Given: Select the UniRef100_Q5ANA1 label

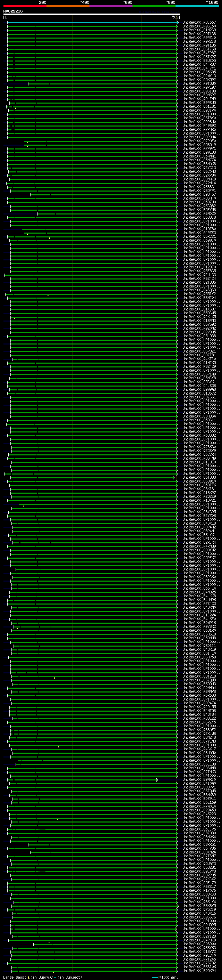Looking at the screenshot, I should (199, 156).
